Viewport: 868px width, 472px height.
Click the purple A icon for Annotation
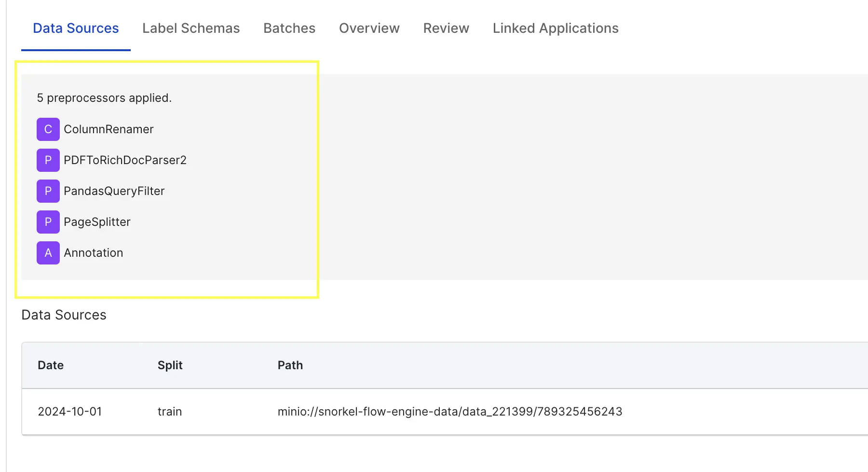coord(48,253)
